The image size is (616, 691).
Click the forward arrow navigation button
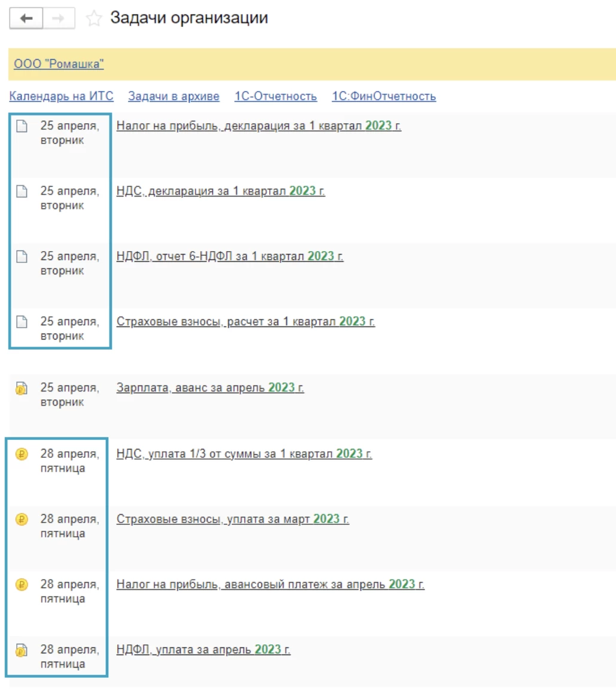[x=59, y=19]
